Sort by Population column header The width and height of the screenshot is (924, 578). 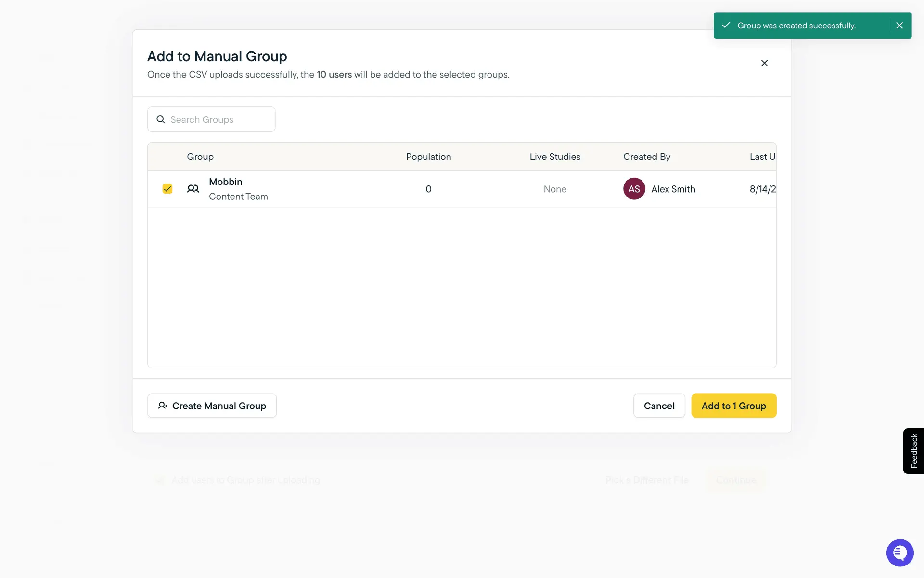point(428,157)
